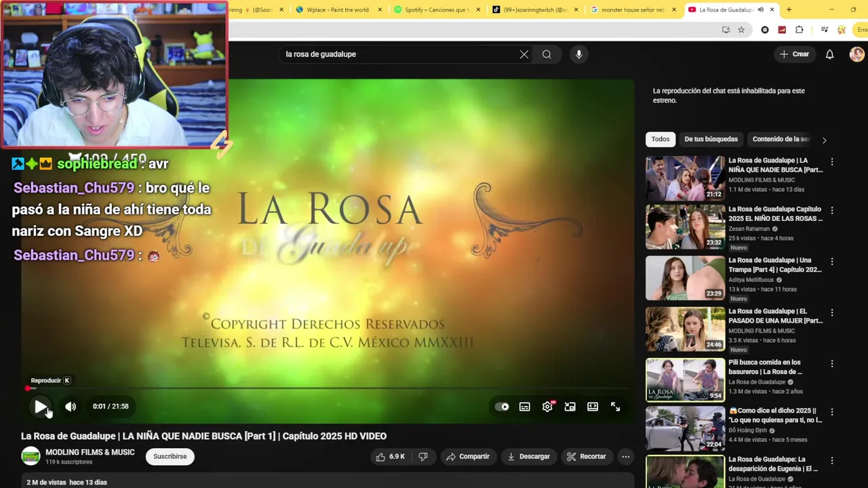The height and width of the screenshot is (488, 868).
Task: Close the Spotify tab
Action: coord(478,10)
